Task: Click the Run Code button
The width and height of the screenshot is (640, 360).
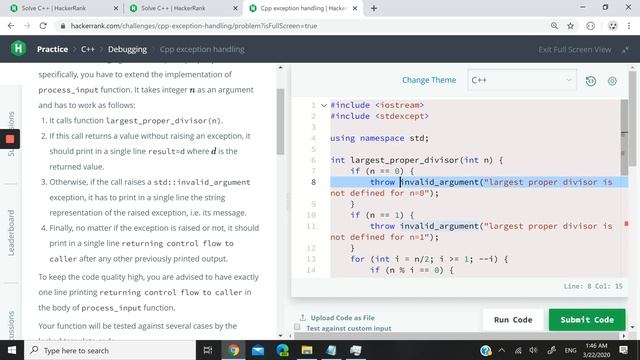Action: [x=513, y=320]
